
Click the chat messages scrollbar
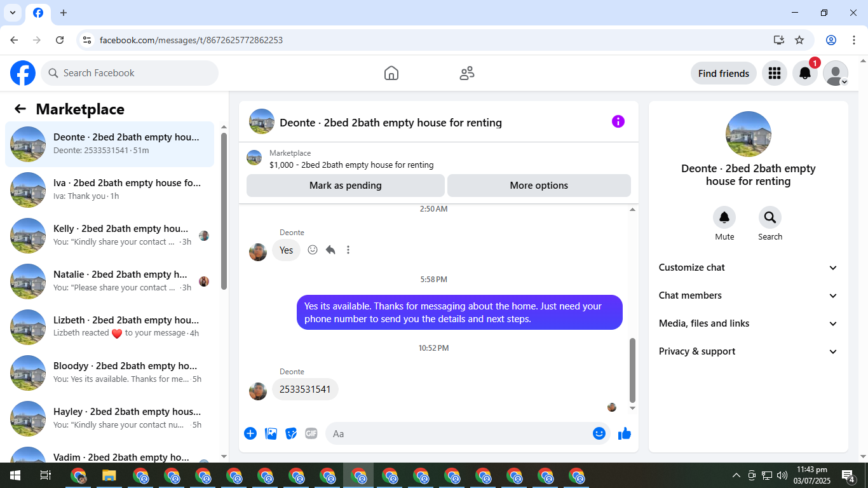[632, 370]
